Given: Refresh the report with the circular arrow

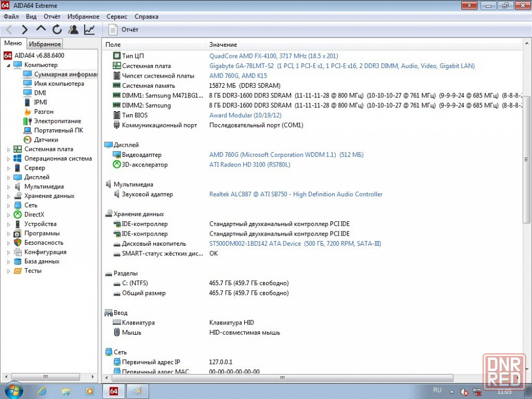Looking at the screenshot, I should (x=57, y=29).
